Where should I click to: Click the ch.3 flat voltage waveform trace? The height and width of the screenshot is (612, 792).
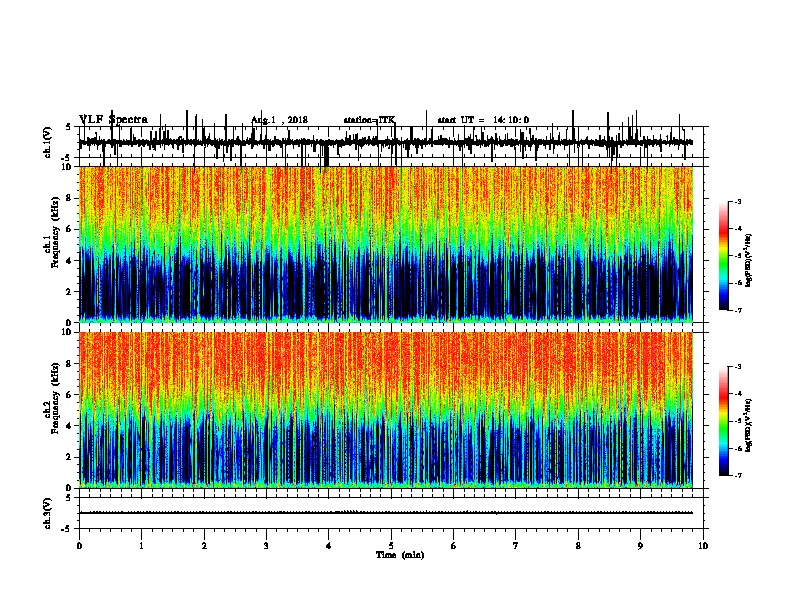click(386, 513)
